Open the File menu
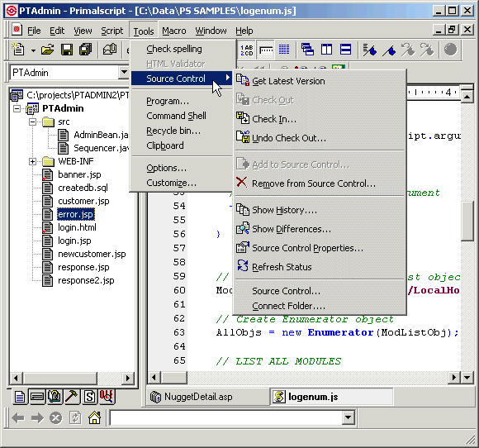479x448 pixels. pyautogui.click(x=34, y=31)
